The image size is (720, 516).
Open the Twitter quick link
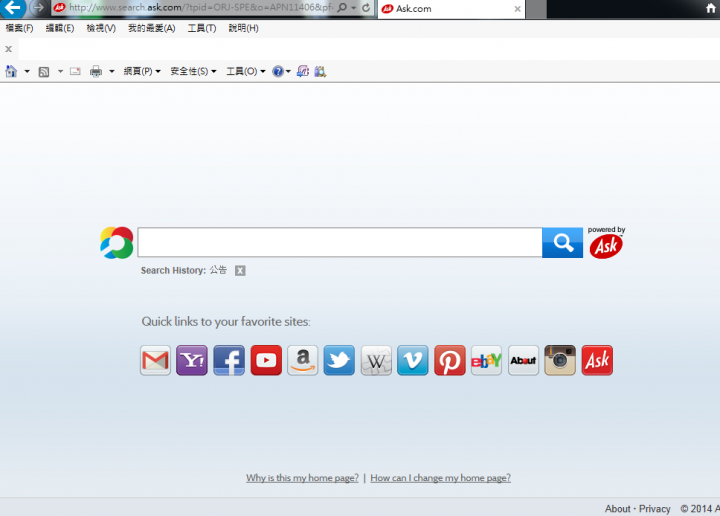(x=339, y=360)
